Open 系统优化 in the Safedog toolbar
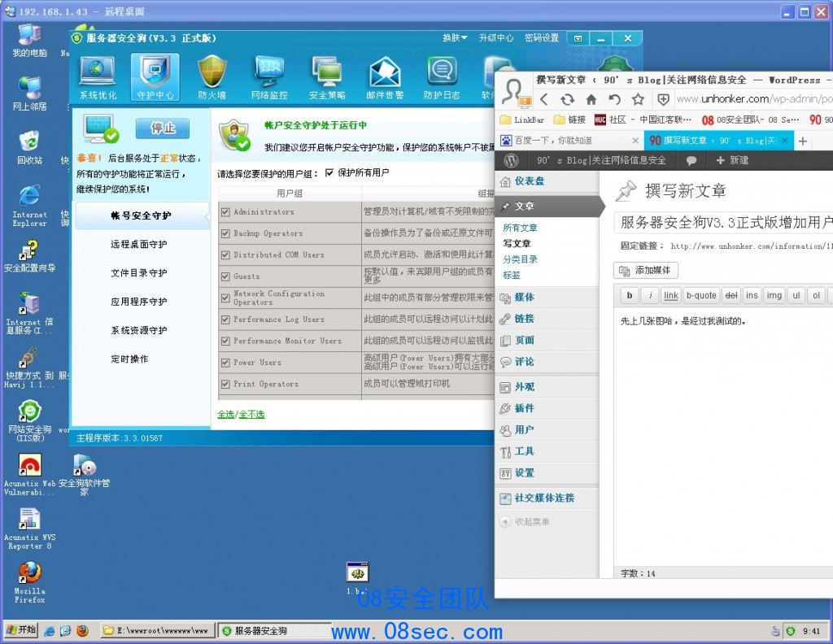 click(98, 77)
